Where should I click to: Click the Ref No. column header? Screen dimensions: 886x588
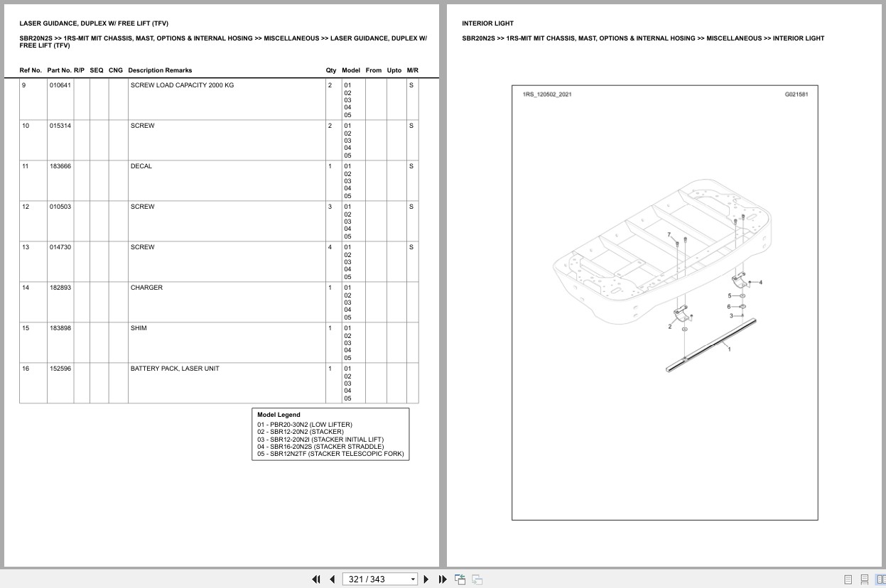click(x=31, y=70)
